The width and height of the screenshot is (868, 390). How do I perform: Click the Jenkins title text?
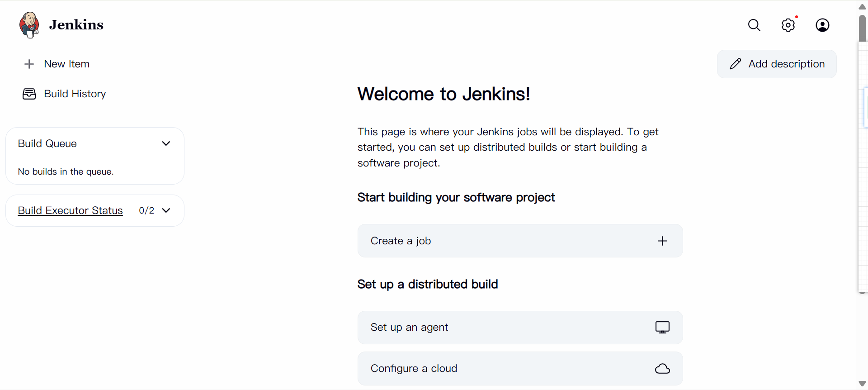(76, 25)
